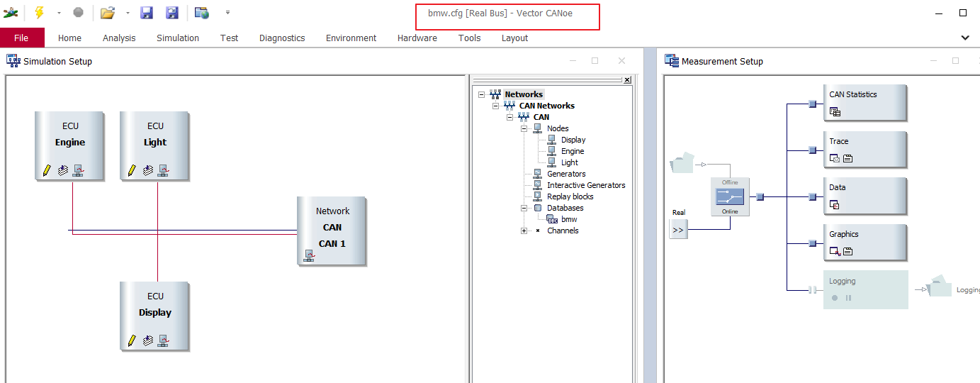This screenshot has width=980, height=383.
Task: Select Light node in the tree
Action: click(569, 162)
